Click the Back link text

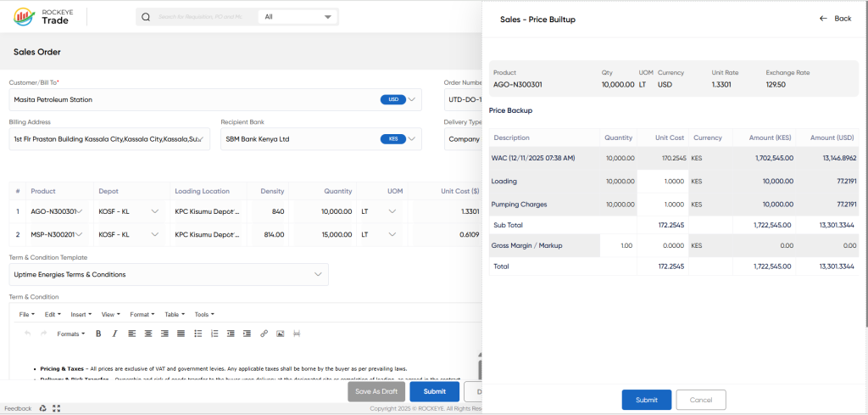point(843,19)
